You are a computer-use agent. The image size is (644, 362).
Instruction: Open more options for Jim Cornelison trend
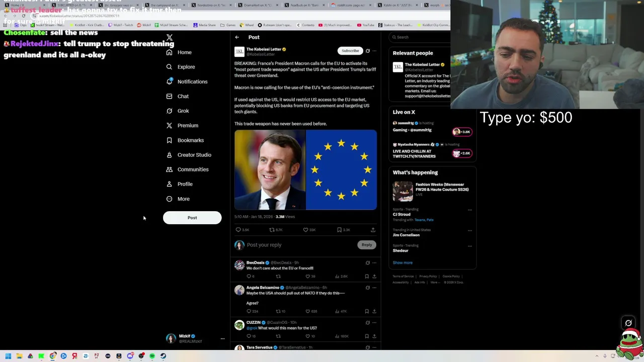470,230
